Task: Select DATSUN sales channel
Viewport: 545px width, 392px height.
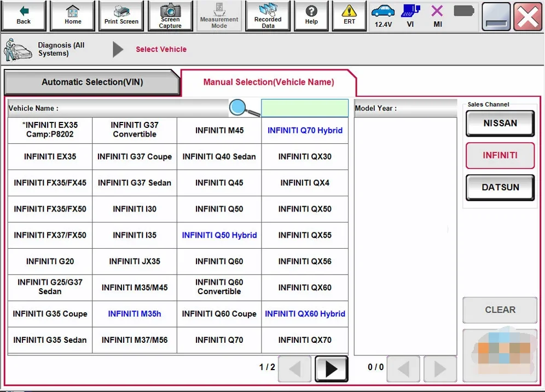Action: [500, 188]
